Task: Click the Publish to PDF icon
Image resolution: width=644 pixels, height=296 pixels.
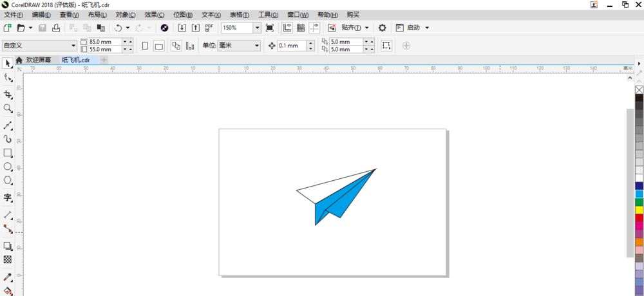Action: [209, 28]
